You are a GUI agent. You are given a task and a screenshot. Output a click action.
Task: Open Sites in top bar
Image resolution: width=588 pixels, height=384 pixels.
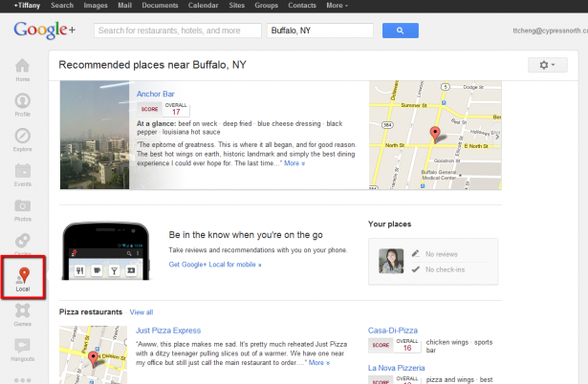[x=236, y=6]
